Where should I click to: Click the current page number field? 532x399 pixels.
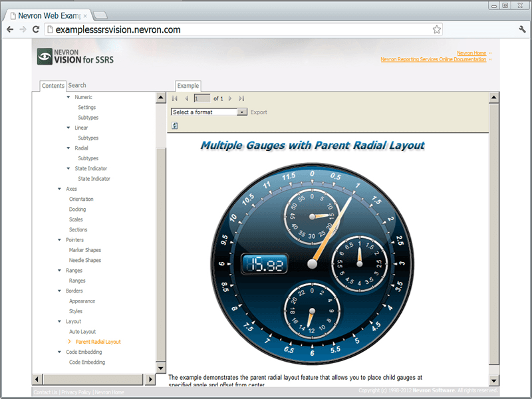click(x=202, y=98)
